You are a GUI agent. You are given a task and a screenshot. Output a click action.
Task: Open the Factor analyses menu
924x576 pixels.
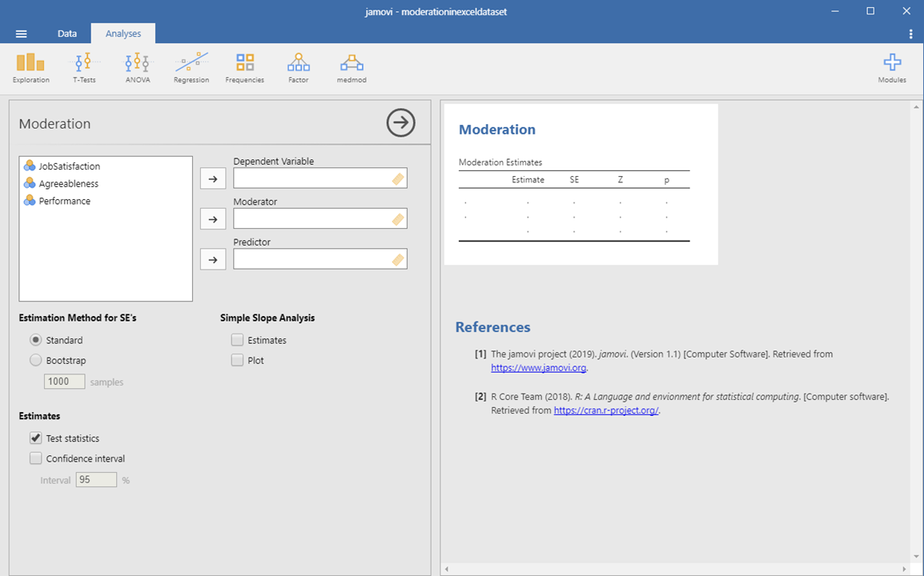coord(298,67)
